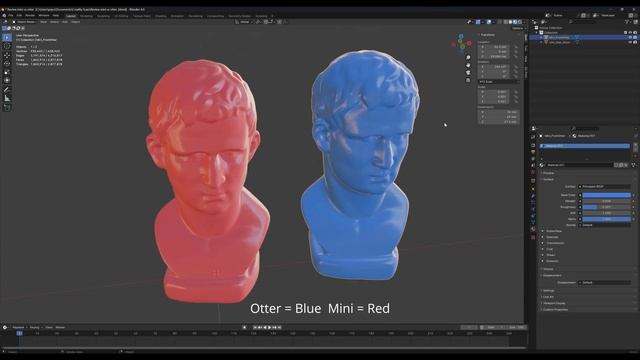Image resolution: width=640 pixels, height=360 pixels.
Task: Switch to the Modeling workspace tab
Action: click(86, 16)
